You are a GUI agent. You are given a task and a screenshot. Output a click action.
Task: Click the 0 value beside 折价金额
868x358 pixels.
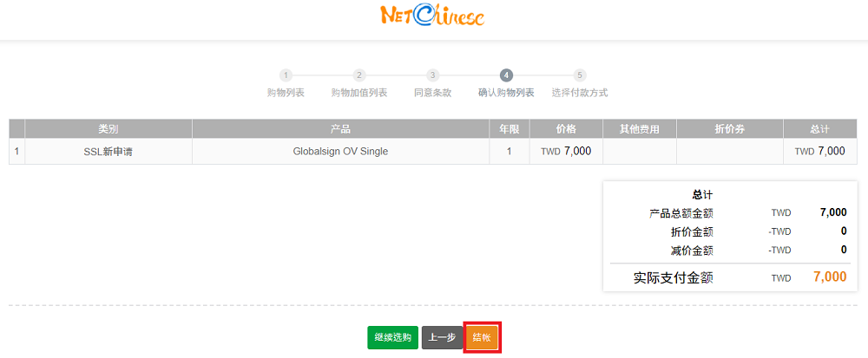click(x=844, y=231)
